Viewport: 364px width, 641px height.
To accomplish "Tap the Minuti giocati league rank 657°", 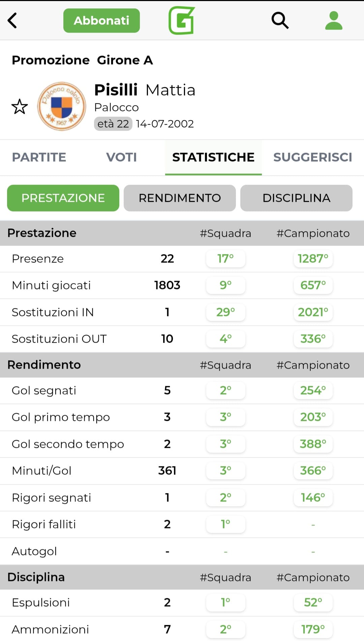I will click(x=313, y=285).
